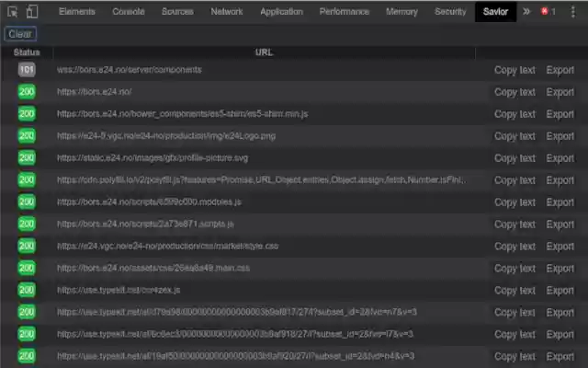Copy text for https://bors.e24.no/ row
Viewport: 588px width, 368px height.
(x=514, y=92)
